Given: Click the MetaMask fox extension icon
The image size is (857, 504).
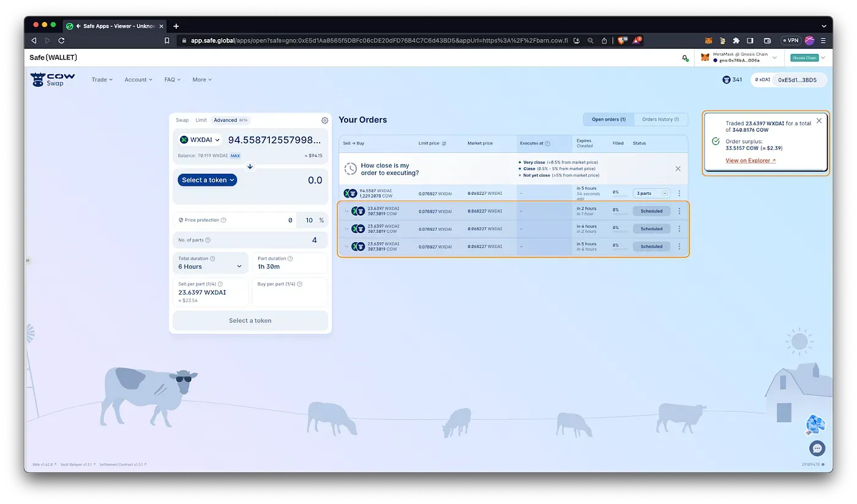Looking at the screenshot, I should pos(709,40).
